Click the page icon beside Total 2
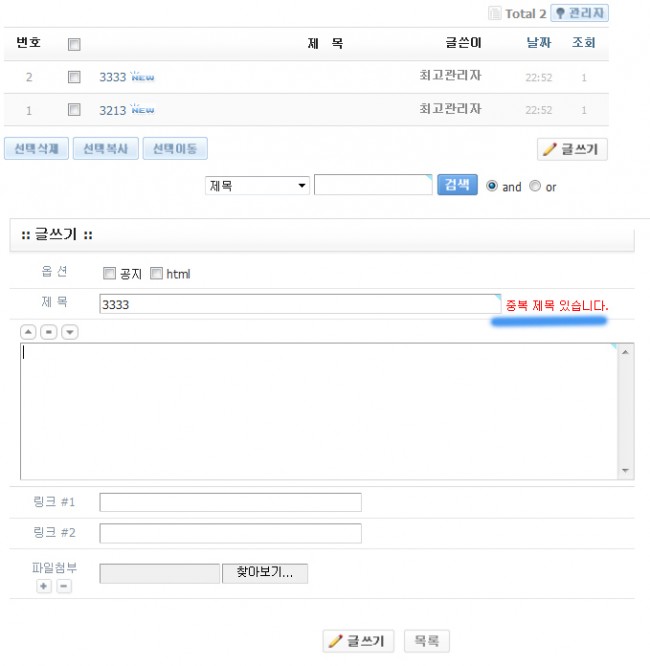Screen dimensions: 650x666 pos(495,13)
